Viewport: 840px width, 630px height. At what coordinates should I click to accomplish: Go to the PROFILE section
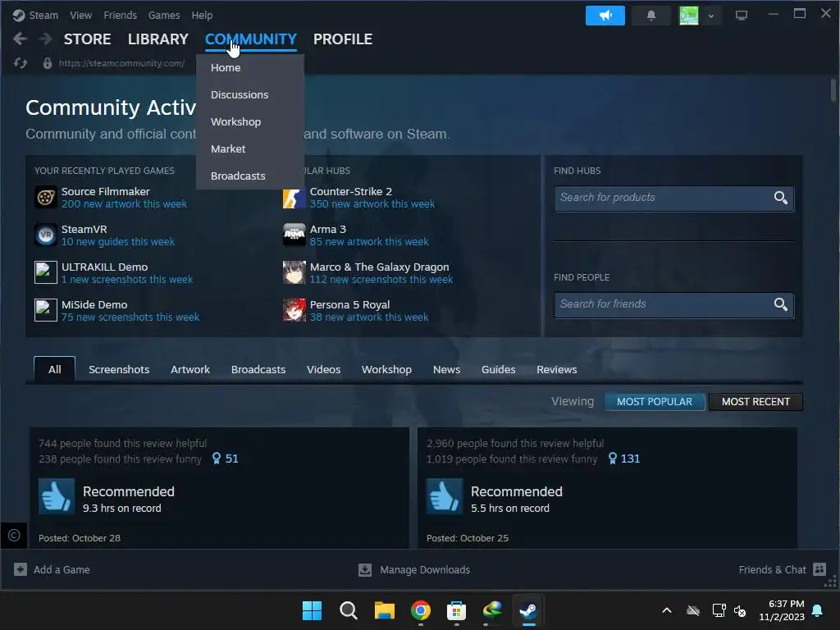[x=343, y=39]
